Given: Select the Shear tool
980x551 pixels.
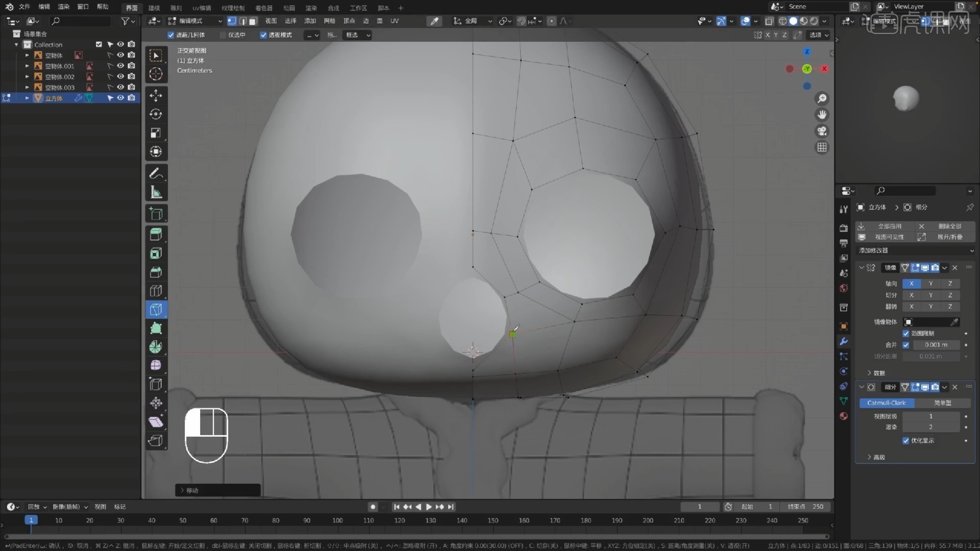Looking at the screenshot, I should pos(156,422).
